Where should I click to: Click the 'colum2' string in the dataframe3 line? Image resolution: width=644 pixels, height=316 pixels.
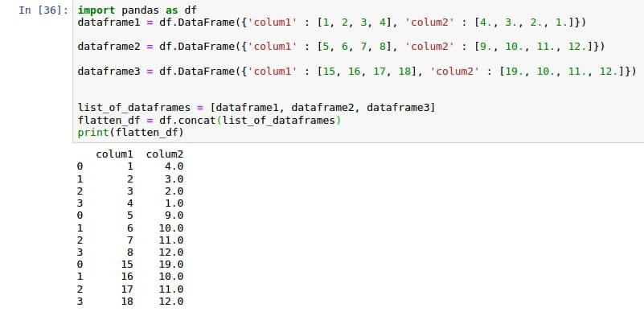point(455,72)
